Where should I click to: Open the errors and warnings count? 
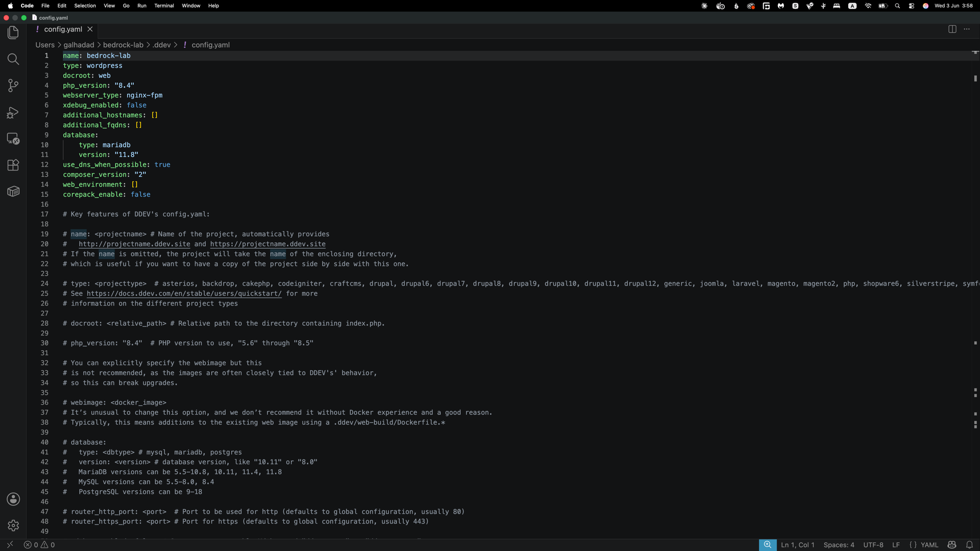pos(39,545)
